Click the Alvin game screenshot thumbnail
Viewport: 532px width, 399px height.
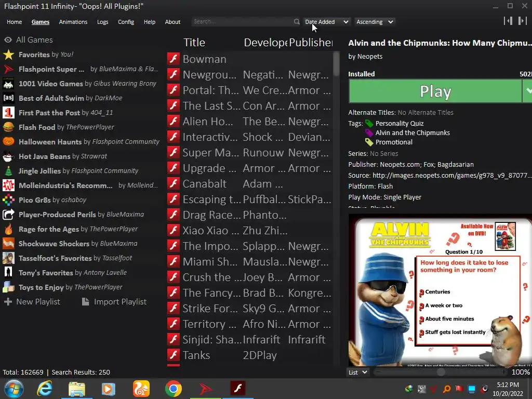pos(440,291)
